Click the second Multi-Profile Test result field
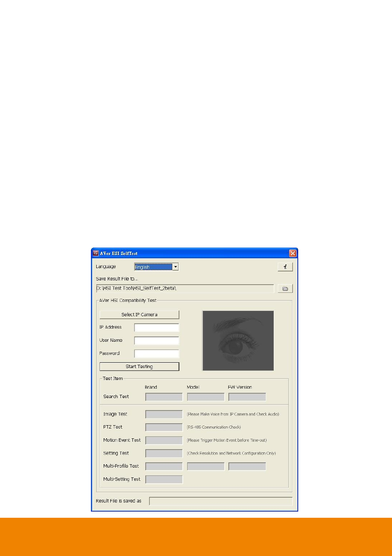The width and height of the screenshot is (392, 556). coord(206,466)
